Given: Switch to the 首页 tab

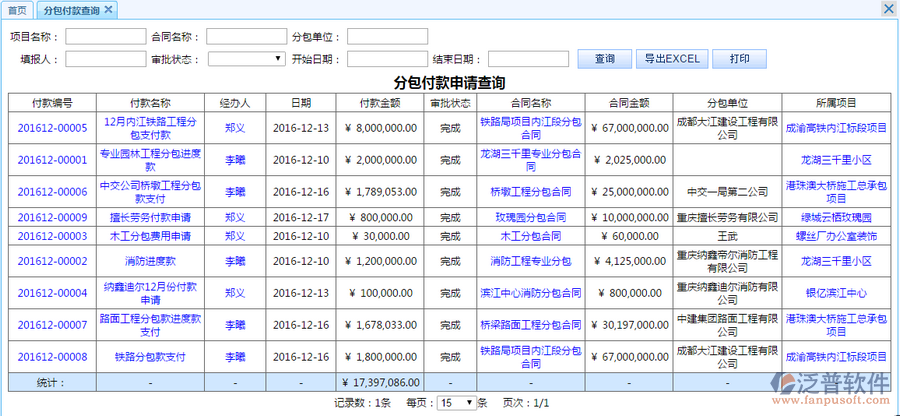Looking at the screenshot, I should pos(17,10).
